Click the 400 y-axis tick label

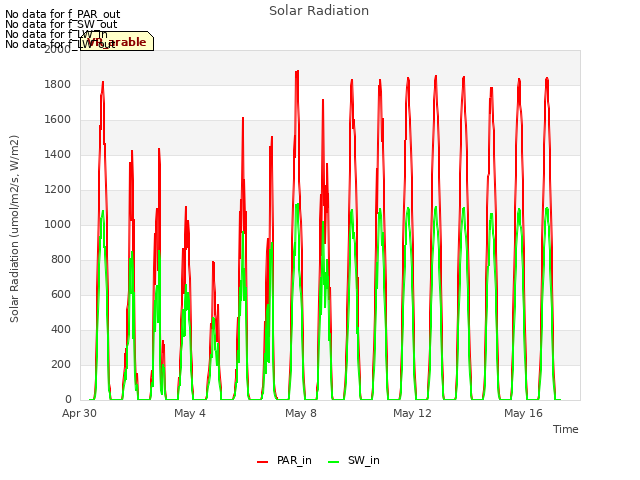pos(61,329)
